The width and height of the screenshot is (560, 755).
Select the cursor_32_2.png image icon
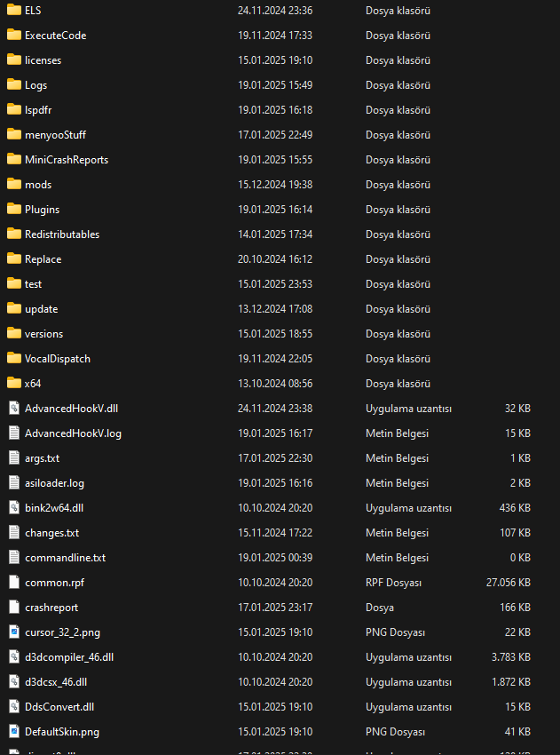click(x=13, y=632)
